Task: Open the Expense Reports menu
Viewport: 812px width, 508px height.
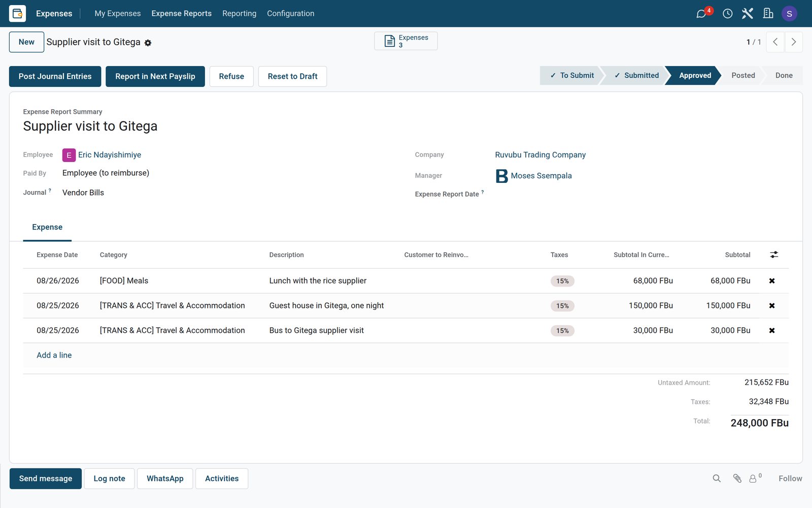Action: click(x=181, y=14)
